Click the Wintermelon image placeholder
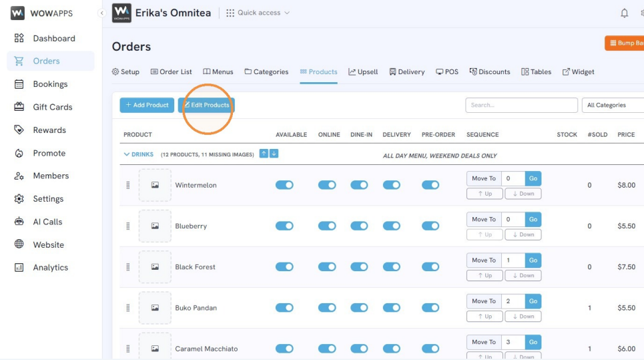 (155, 185)
